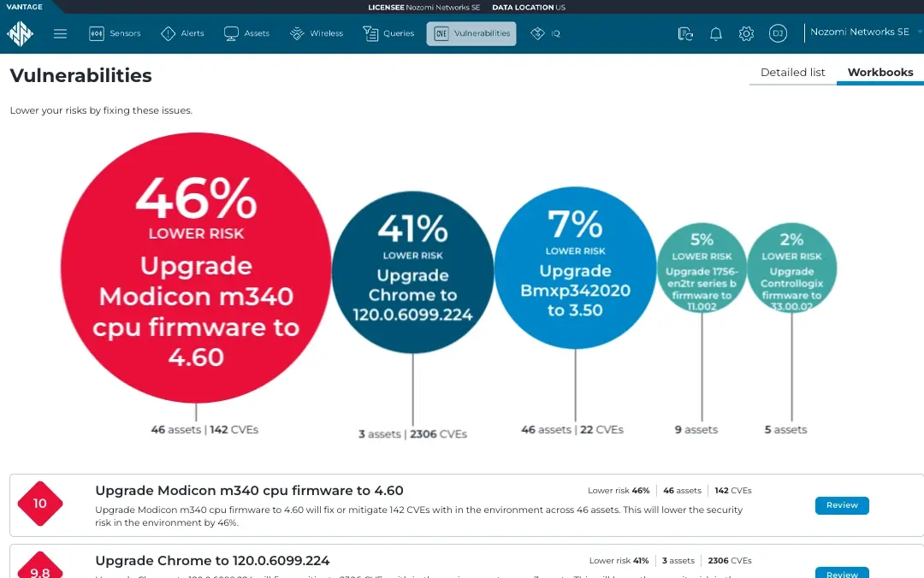The width and height of the screenshot is (924, 578).
Task: Open the Assets section
Action: (246, 33)
